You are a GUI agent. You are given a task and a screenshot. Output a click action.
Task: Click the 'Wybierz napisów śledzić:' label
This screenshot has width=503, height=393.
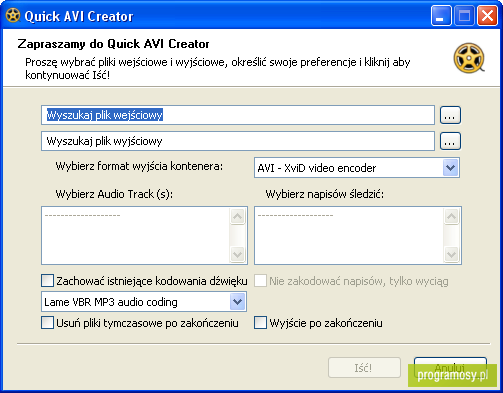click(325, 194)
